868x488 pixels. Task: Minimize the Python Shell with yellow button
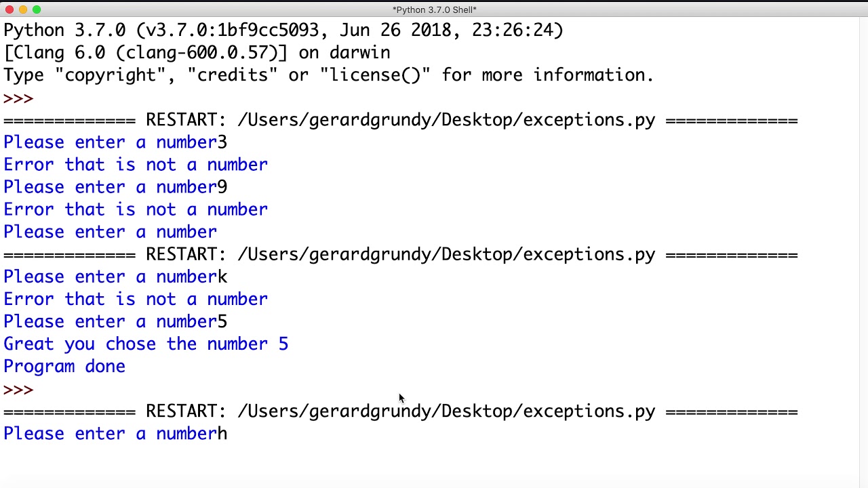coord(23,9)
